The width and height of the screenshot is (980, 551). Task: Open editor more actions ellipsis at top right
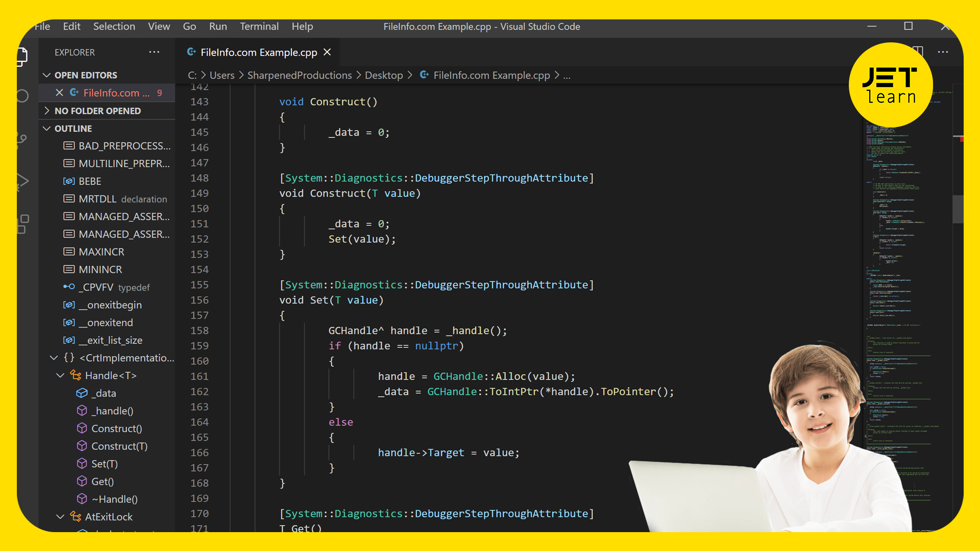(x=943, y=52)
